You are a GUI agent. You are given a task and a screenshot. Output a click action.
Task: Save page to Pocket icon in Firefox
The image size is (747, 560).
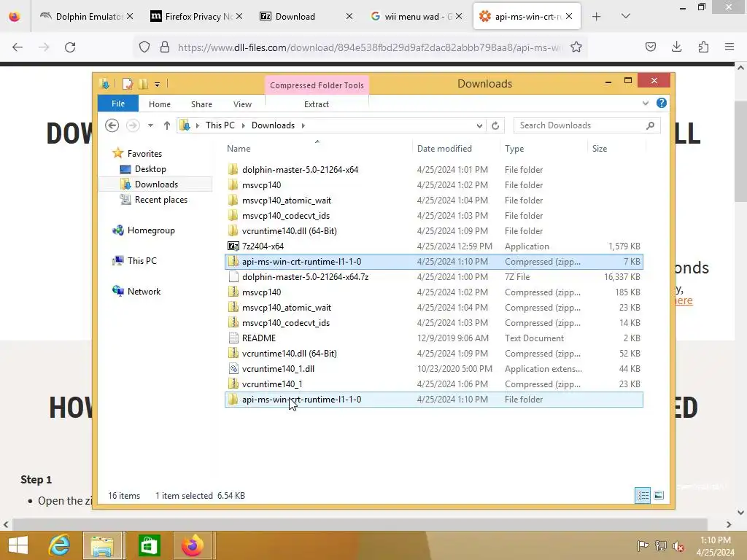(650, 47)
